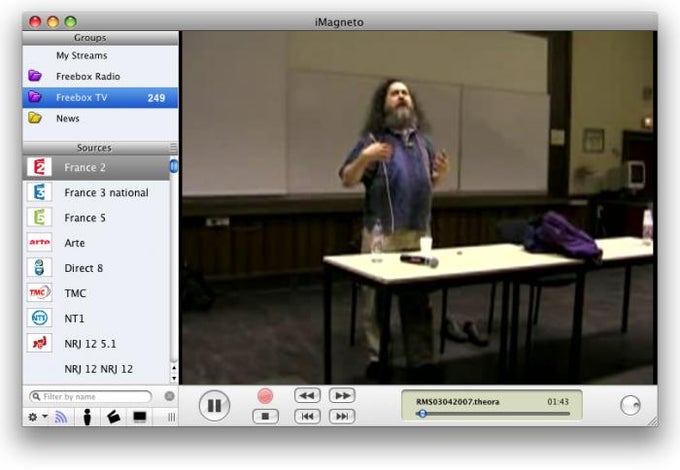Choose Arte from the sources list
This screenshot has height=470, width=680.
point(96,243)
